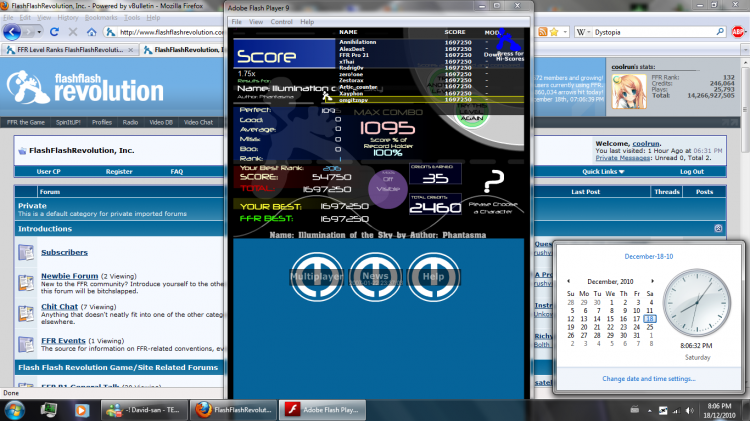Click the Video DB nav item
Viewport: 750px width, 421px height.
click(161, 122)
